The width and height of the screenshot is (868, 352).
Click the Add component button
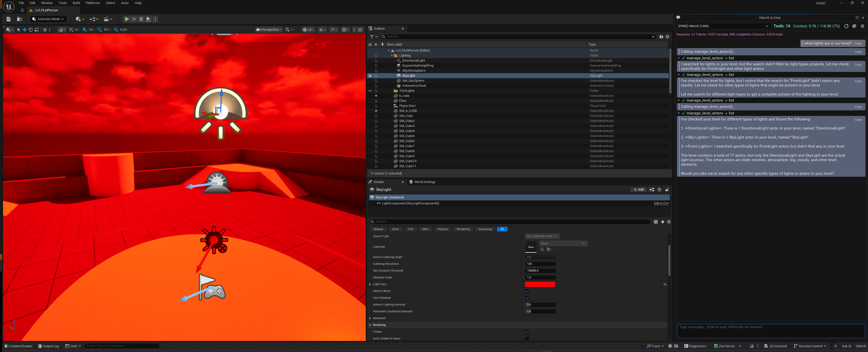pyautogui.click(x=638, y=190)
